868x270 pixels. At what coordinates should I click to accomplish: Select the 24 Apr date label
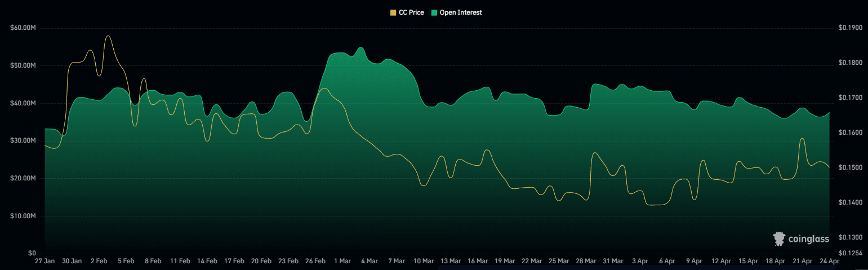(829, 262)
